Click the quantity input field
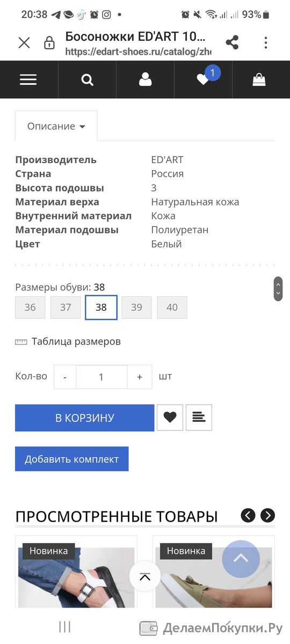The width and height of the screenshot is (290, 644). click(102, 377)
